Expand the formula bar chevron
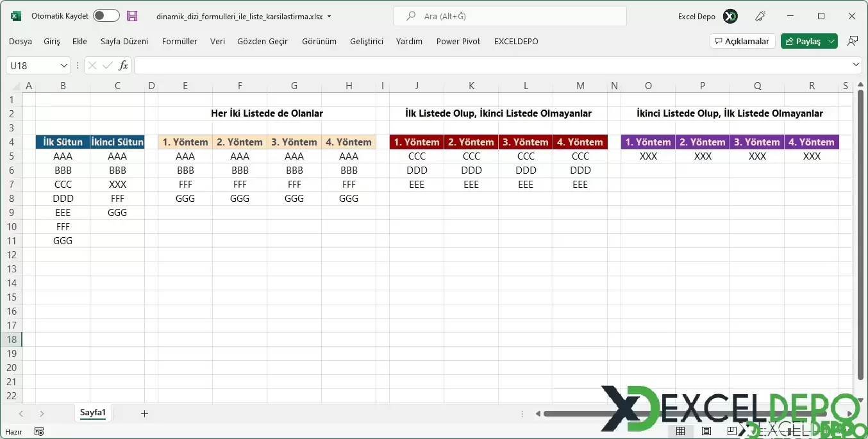Image resolution: width=868 pixels, height=439 pixels. pos(856,65)
